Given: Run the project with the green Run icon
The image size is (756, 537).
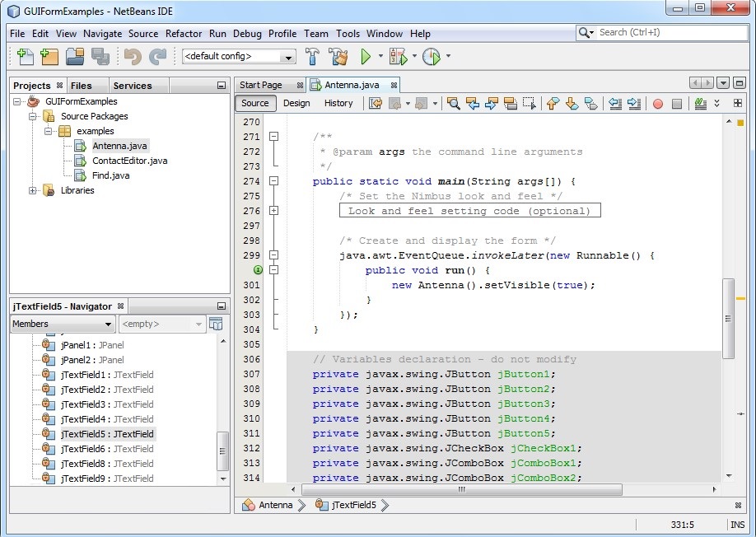Looking at the screenshot, I should pyautogui.click(x=366, y=57).
